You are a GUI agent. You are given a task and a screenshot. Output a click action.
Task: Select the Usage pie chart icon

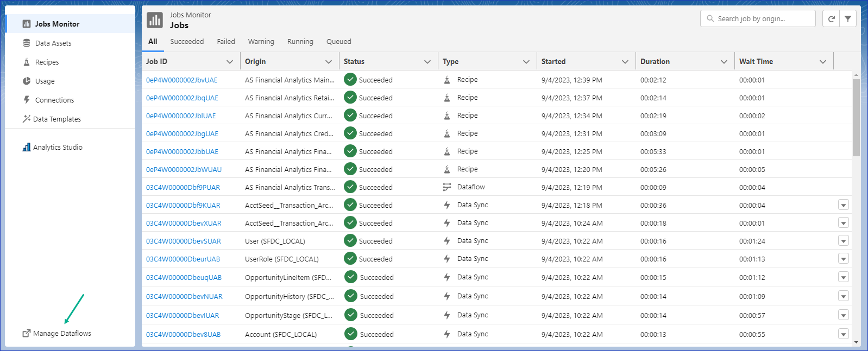pyautogui.click(x=27, y=81)
